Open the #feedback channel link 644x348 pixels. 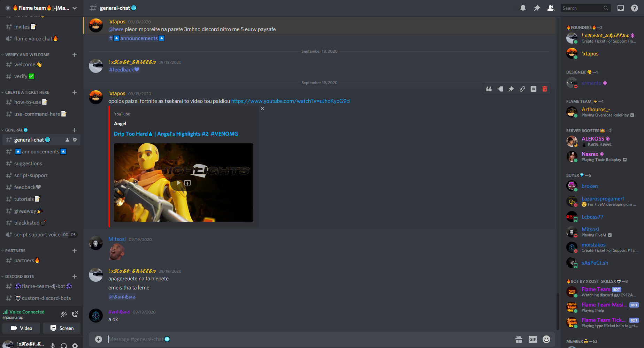point(123,69)
